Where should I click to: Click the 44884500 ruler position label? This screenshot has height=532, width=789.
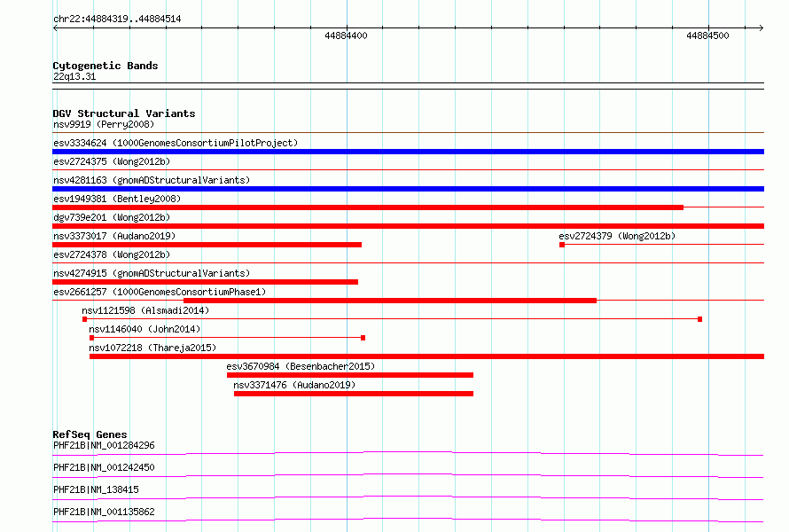point(707,35)
